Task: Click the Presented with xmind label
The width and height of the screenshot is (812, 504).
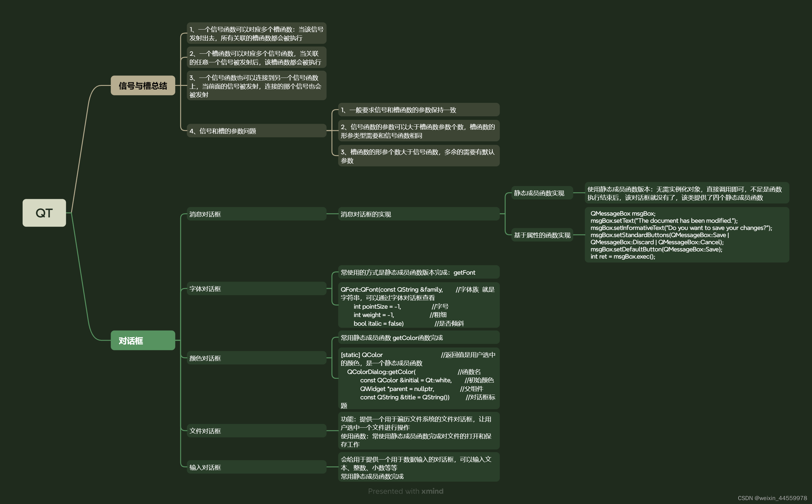Action: point(406,491)
